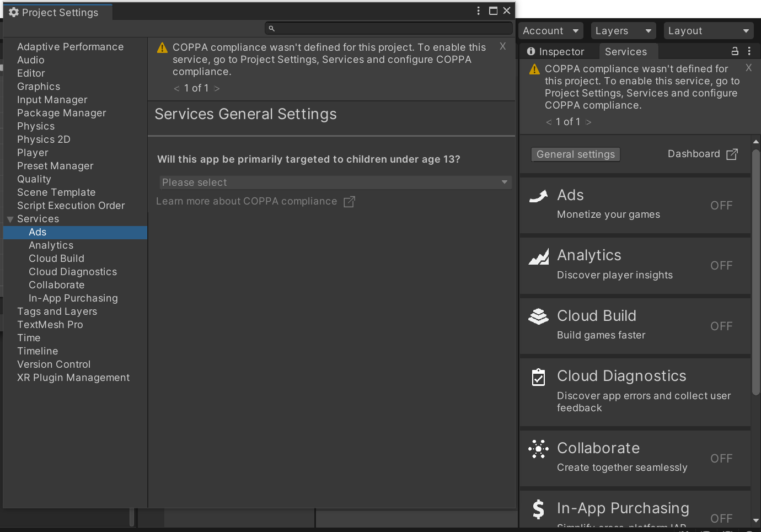Viewport: 761px width, 532px height.
Task: Open XR Plugin Management settings
Action: point(73,378)
